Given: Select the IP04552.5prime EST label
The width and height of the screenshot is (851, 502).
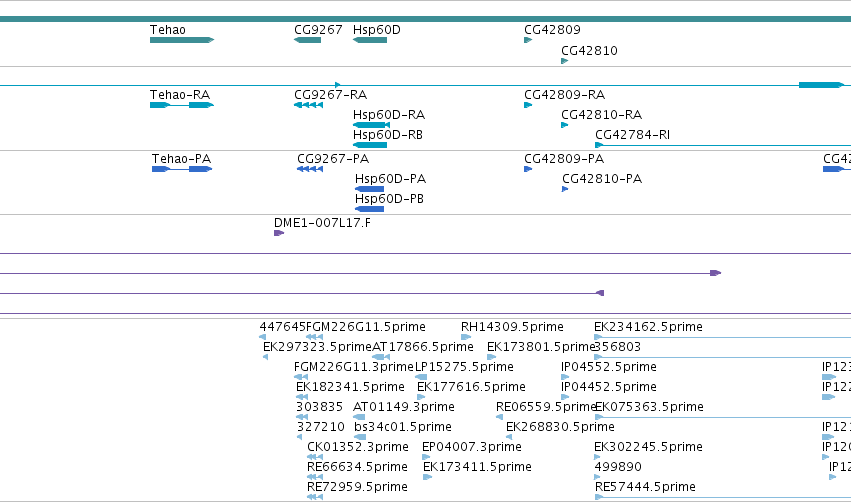Looking at the screenshot, I should pos(608,367).
